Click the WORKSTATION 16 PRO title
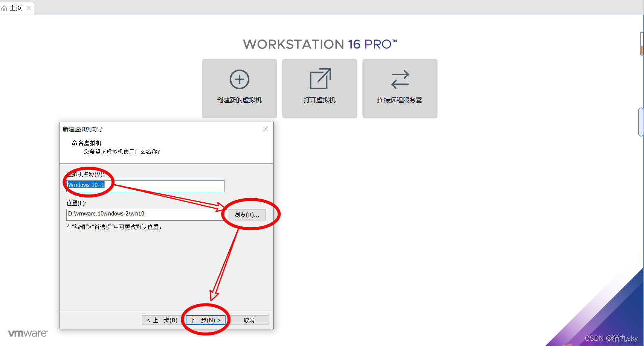Screen dimensions: 644x346 tap(320, 44)
